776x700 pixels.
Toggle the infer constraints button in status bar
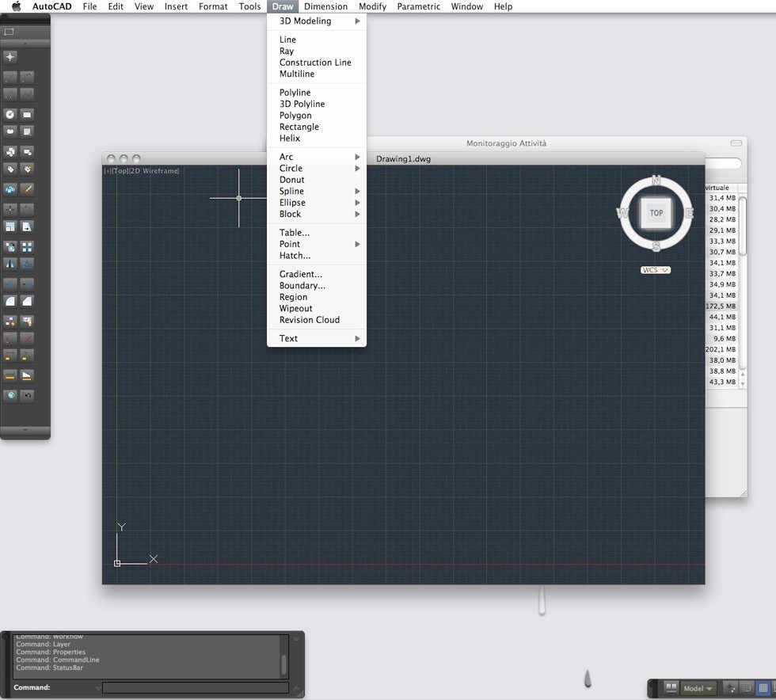click(x=730, y=688)
